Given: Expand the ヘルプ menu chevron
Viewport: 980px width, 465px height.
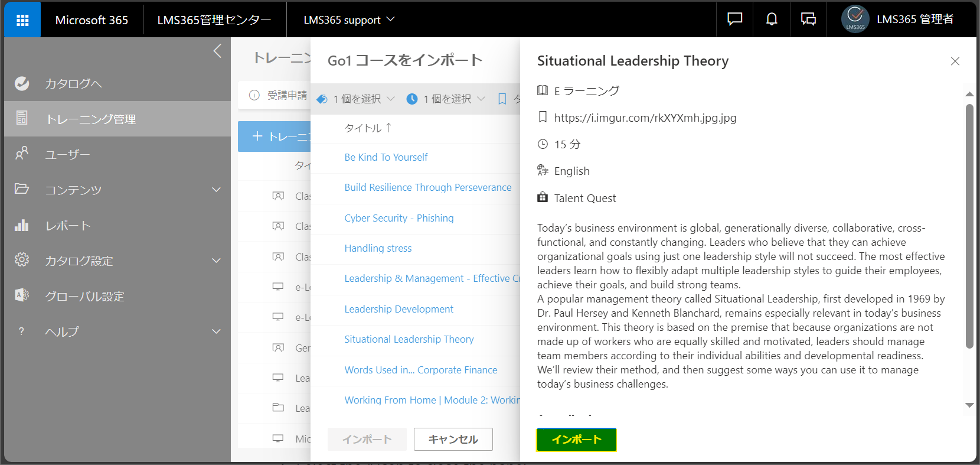Looking at the screenshot, I should (217, 331).
